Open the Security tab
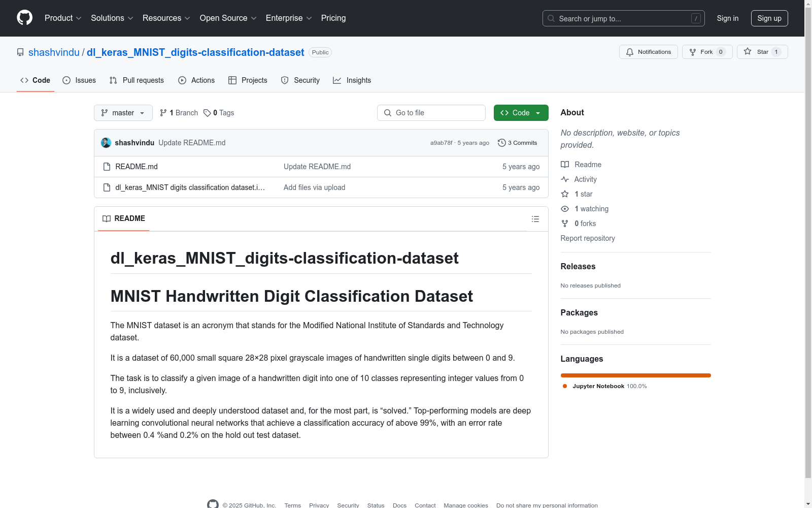This screenshot has width=812, height=508. tap(300, 80)
